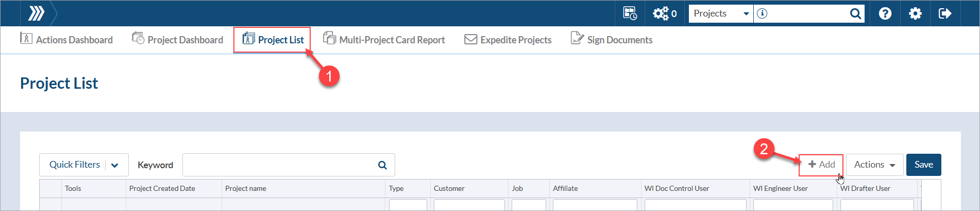Open the recent activity clock icon
The image size is (980, 211).
[630, 13]
